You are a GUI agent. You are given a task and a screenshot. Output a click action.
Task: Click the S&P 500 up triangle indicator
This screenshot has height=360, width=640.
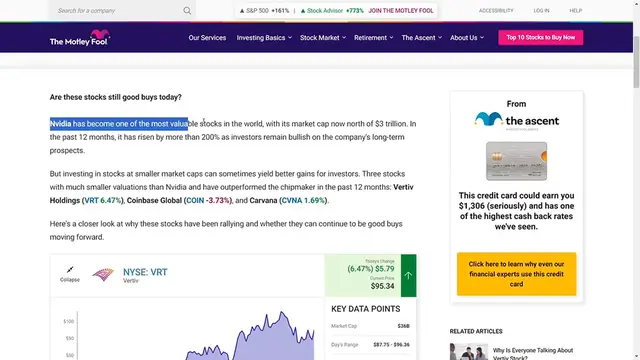(x=242, y=11)
